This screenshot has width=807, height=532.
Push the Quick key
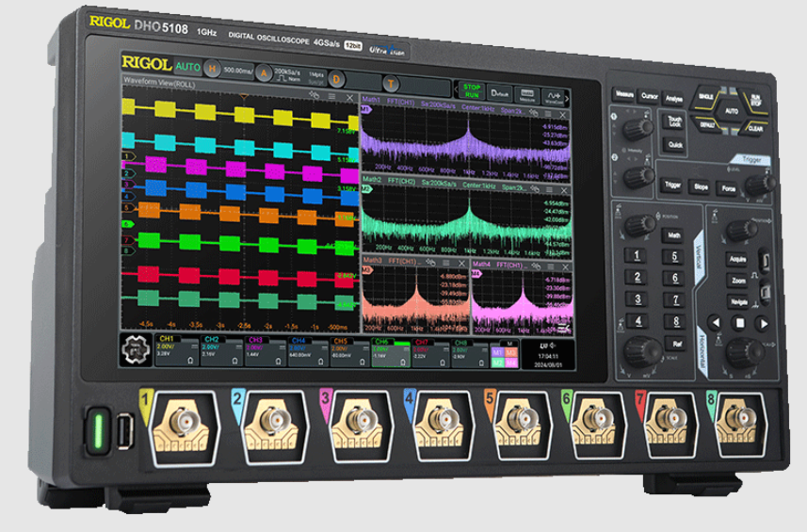point(675,145)
